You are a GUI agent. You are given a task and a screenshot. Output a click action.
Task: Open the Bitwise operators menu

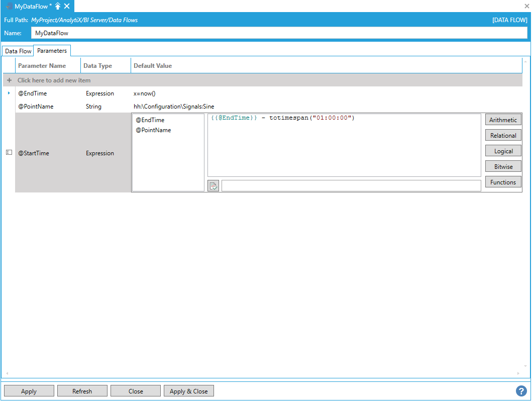click(x=503, y=167)
